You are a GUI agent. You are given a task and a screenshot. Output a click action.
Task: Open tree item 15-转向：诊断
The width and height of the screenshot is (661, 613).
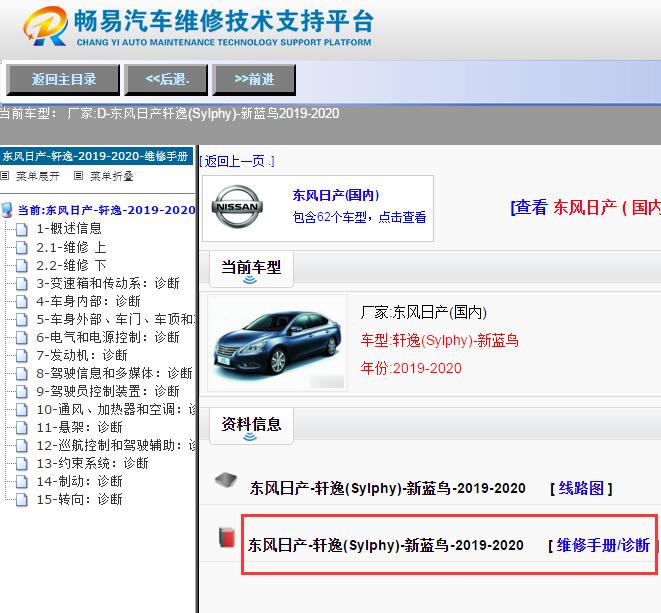pyautogui.click(x=80, y=499)
